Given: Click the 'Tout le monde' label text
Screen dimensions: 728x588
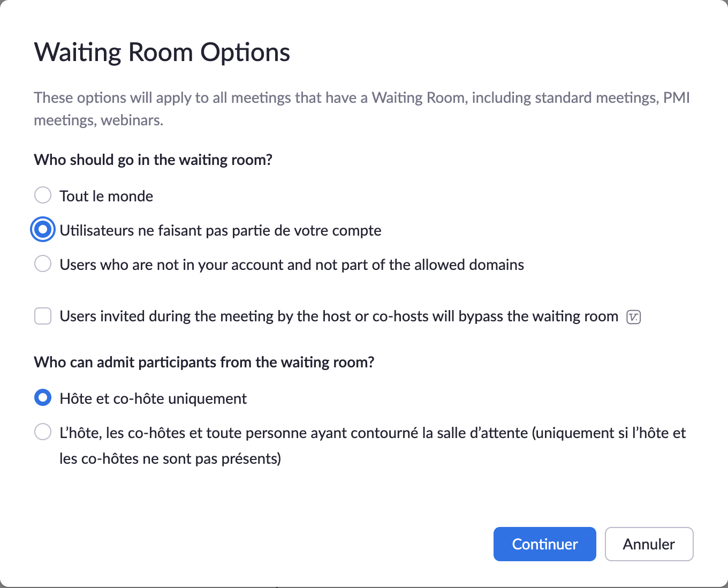Looking at the screenshot, I should [106, 196].
